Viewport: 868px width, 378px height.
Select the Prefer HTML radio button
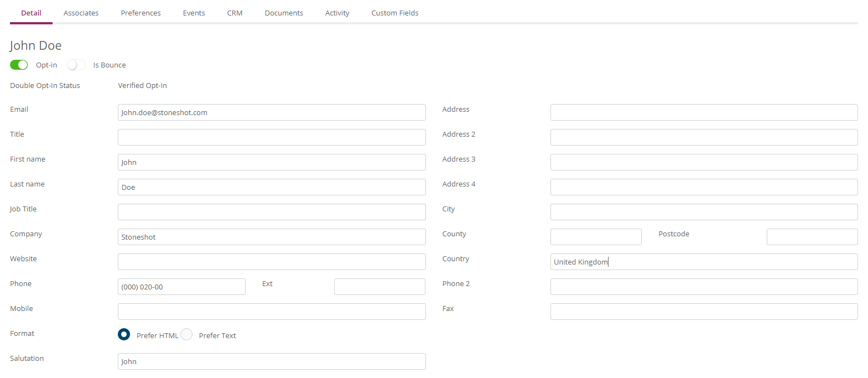tap(124, 334)
